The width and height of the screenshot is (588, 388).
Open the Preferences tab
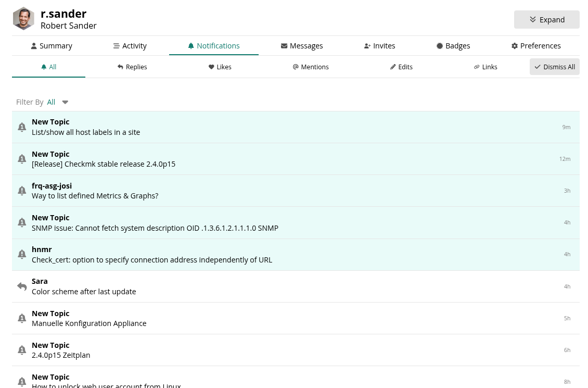536,46
